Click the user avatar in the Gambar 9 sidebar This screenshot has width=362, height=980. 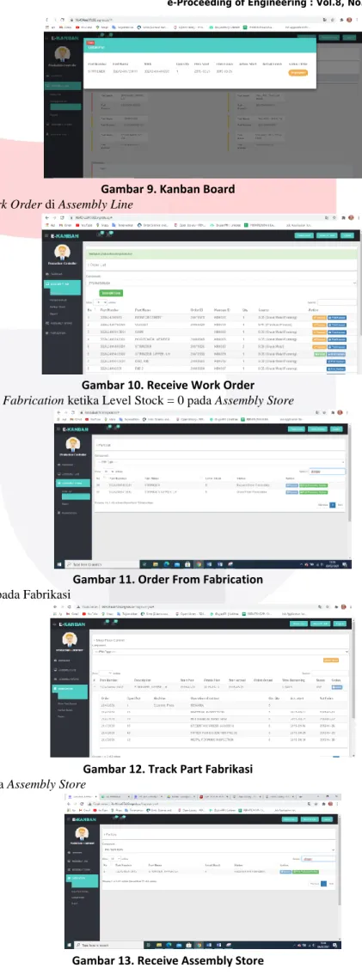(63, 52)
